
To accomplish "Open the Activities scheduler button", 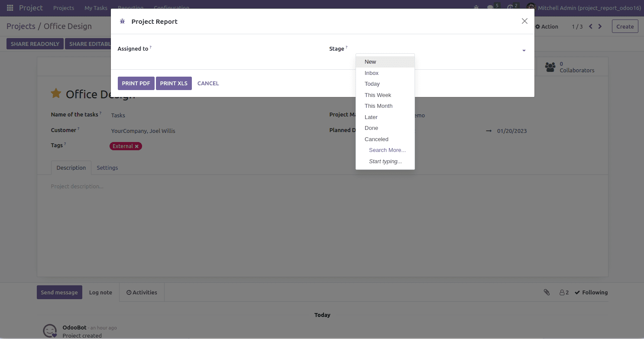I will (142, 292).
